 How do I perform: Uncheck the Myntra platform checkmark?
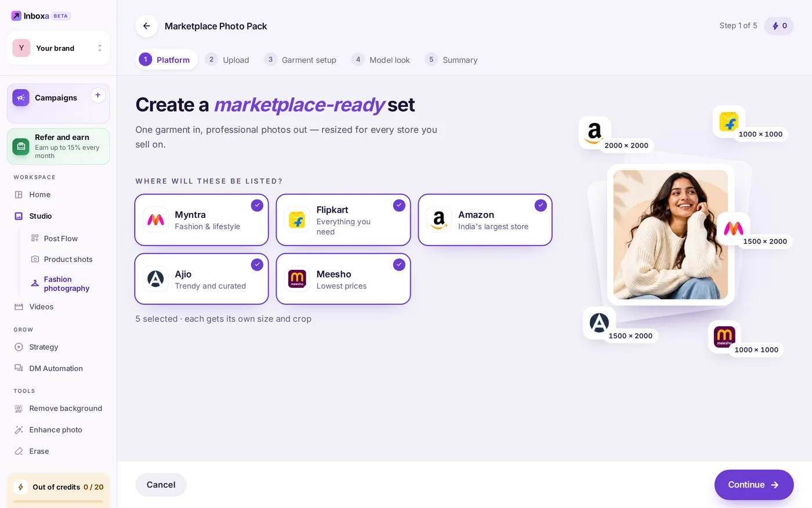pos(257,205)
